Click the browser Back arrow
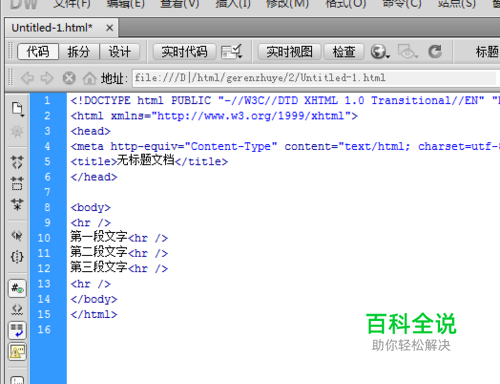This screenshot has height=384, width=500. [27, 78]
